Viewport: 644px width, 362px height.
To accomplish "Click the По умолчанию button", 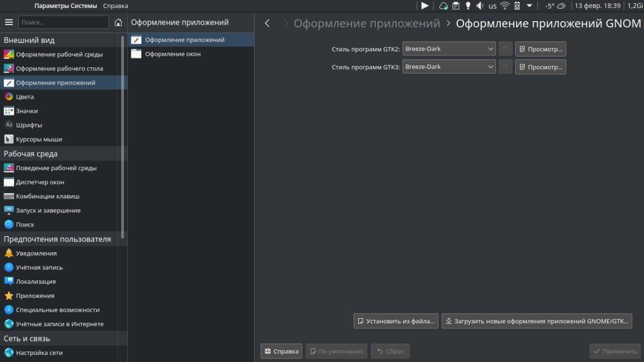I will pyautogui.click(x=337, y=351).
